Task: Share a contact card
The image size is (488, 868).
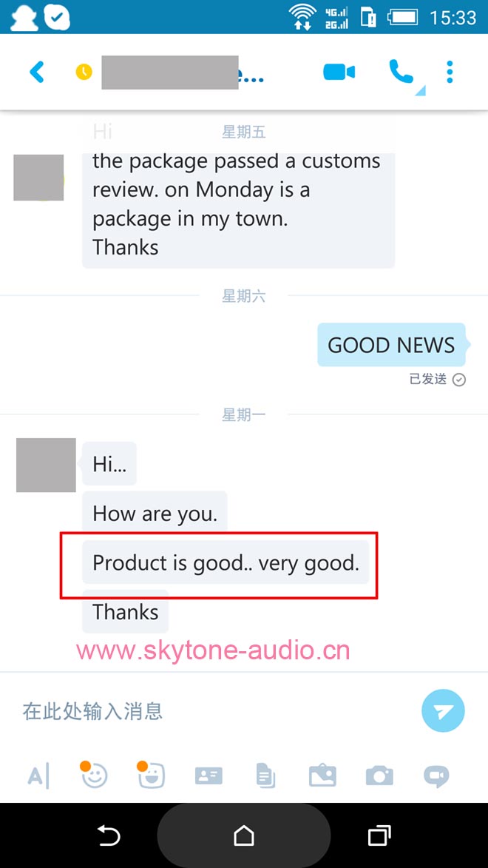Action: pos(209,776)
